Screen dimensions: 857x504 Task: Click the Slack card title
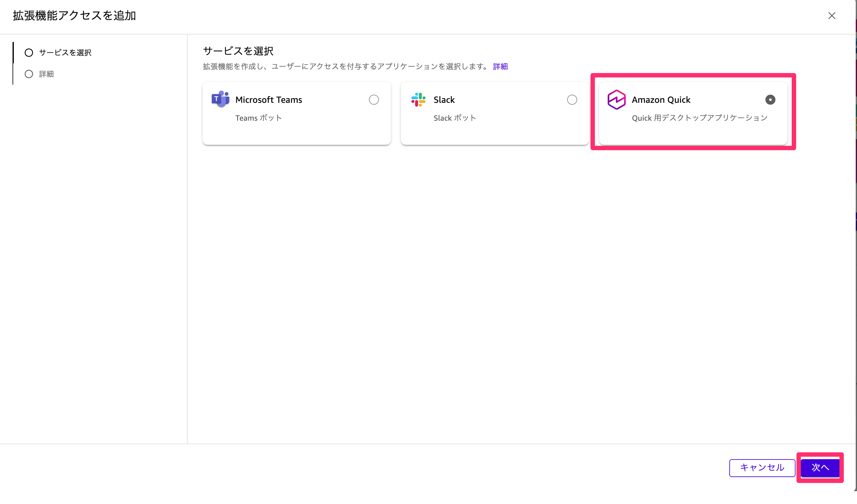(x=444, y=100)
